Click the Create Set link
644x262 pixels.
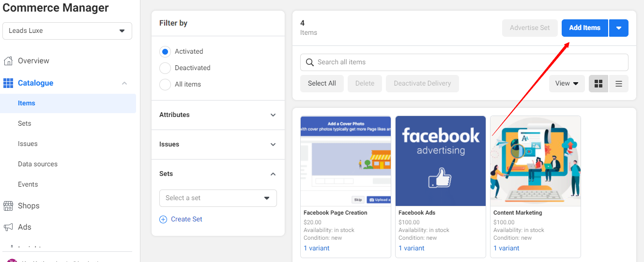(186, 219)
